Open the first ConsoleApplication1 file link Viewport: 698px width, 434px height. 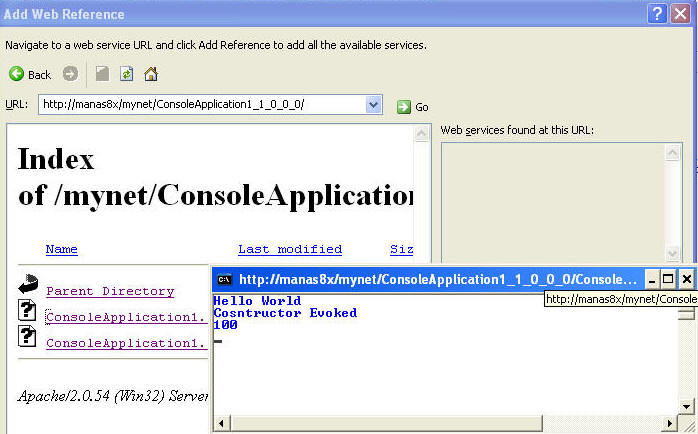126,317
